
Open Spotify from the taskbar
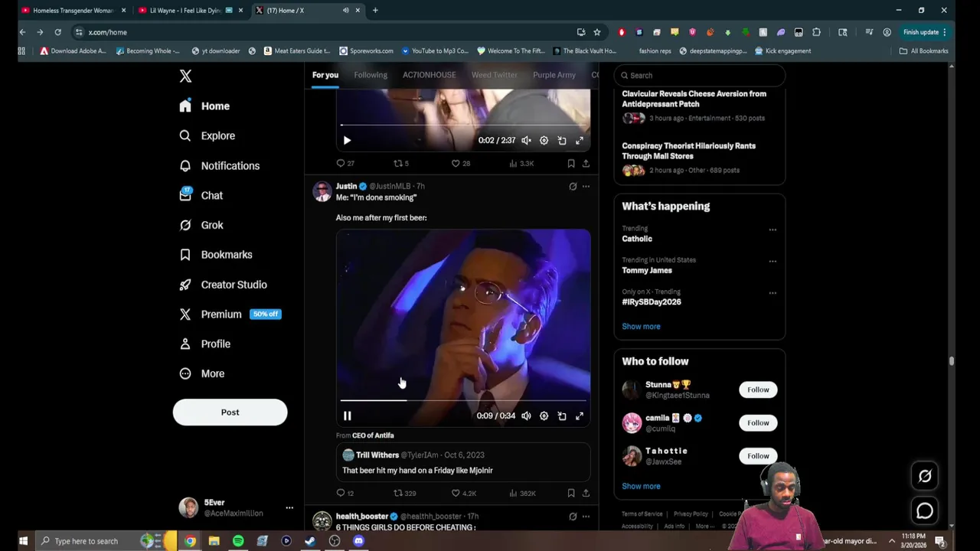pyautogui.click(x=238, y=541)
